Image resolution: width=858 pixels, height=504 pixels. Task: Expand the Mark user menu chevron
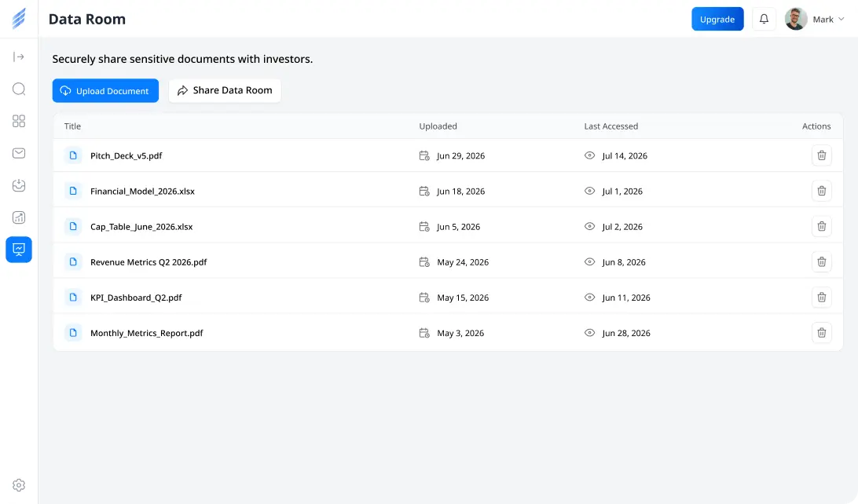point(841,19)
